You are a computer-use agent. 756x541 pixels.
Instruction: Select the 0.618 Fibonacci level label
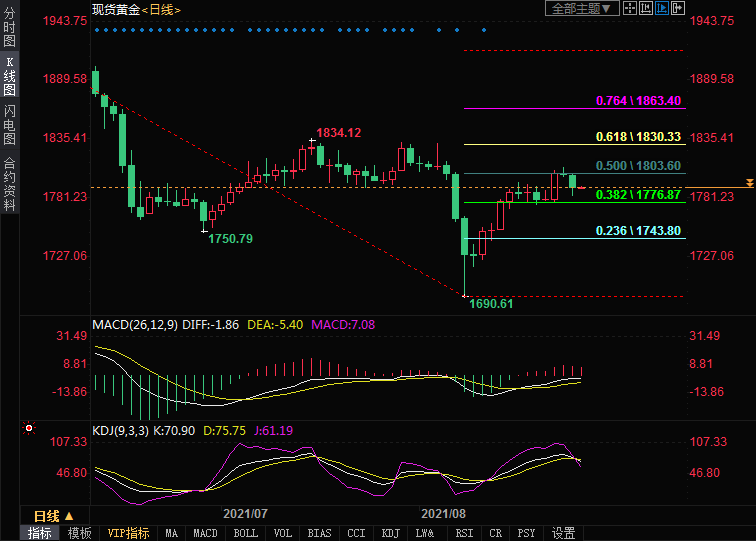tap(638, 137)
